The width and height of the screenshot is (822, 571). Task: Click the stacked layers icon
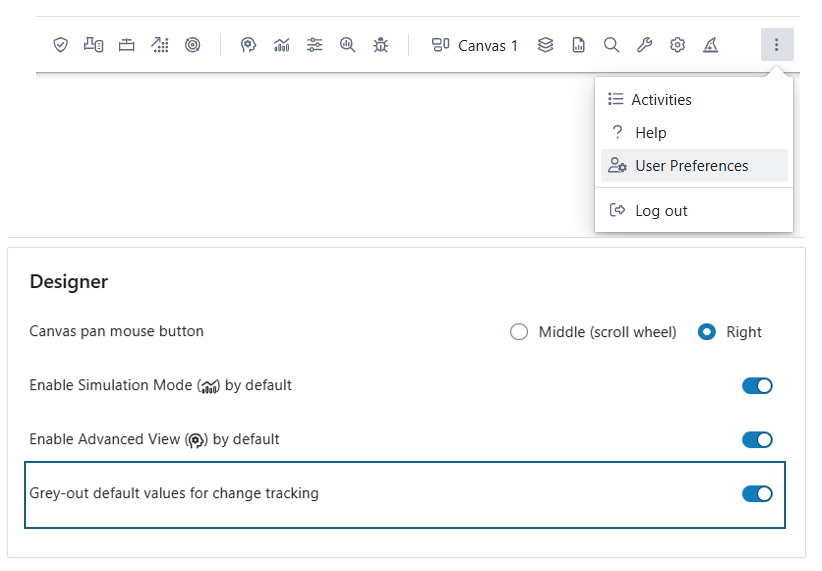[x=545, y=45]
